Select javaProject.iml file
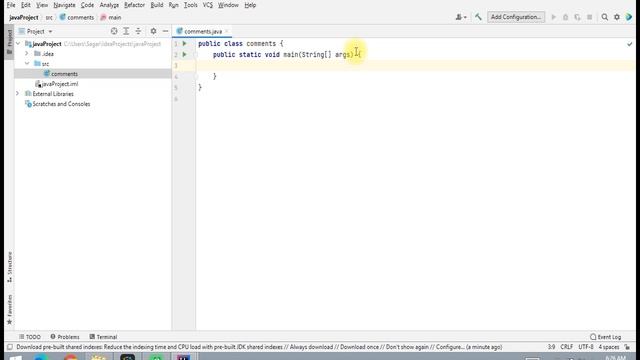 (x=93, y=84)
